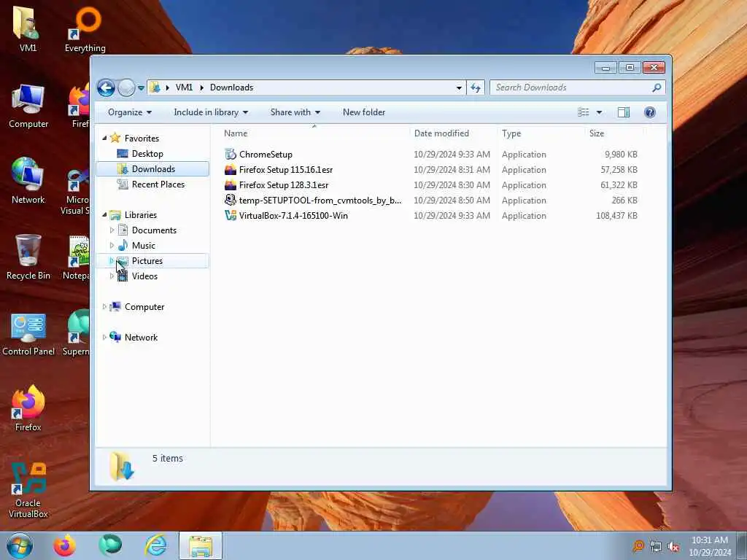Launch Internet Explorer from the taskbar
Viewport: 747px width, 560px height.
coord(156,545)
